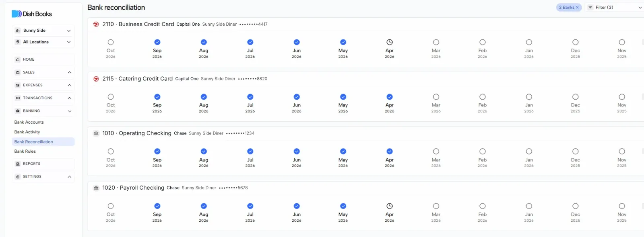Click the Chase label for Operating Checking
644x237 pixels.
(180, 133)
